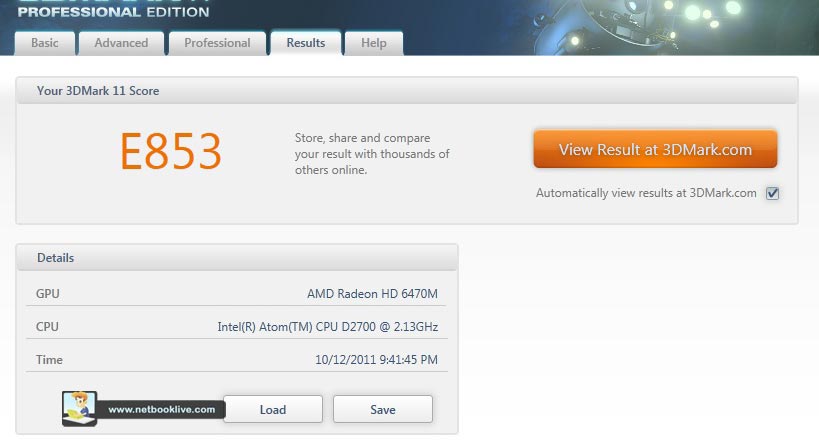
Task: Open the Help tab
Action: (x=374, y=43)
